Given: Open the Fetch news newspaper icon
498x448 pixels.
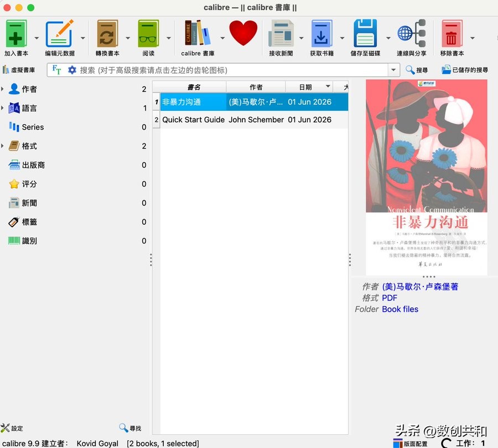Looking at the screenshot, I should coord(281,34).
